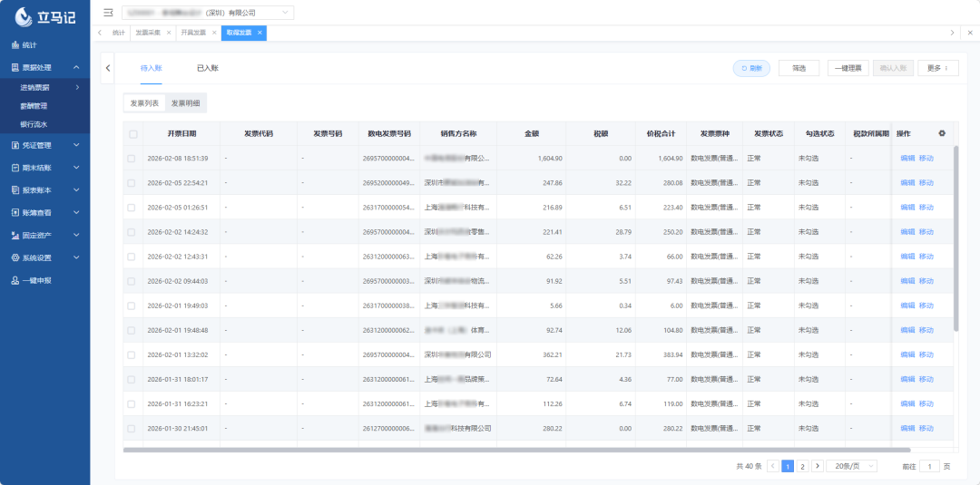Check the row dated 2026-02-08 18:51:39
Image resolution: width=980 pixels, height=485 pixels.
[132, 158]
